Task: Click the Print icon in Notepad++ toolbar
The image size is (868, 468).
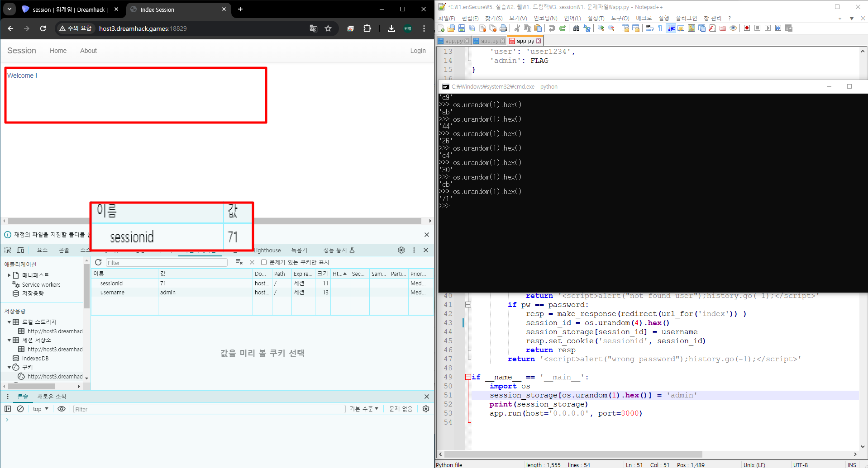Action: tap(503, 28)
